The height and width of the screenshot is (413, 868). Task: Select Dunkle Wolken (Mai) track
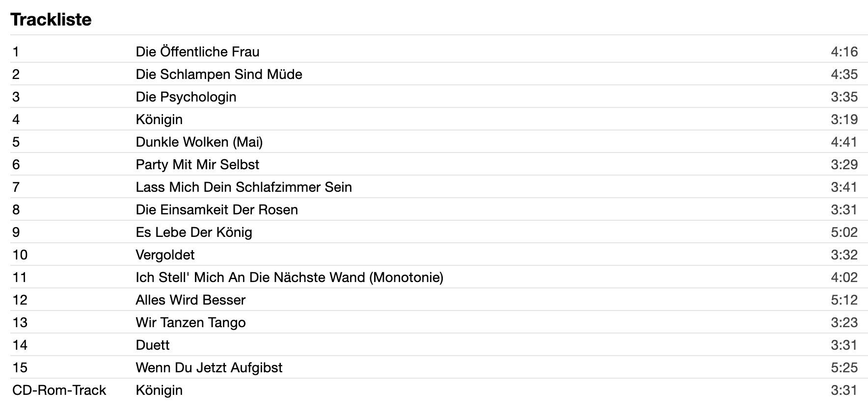point(199,142)
